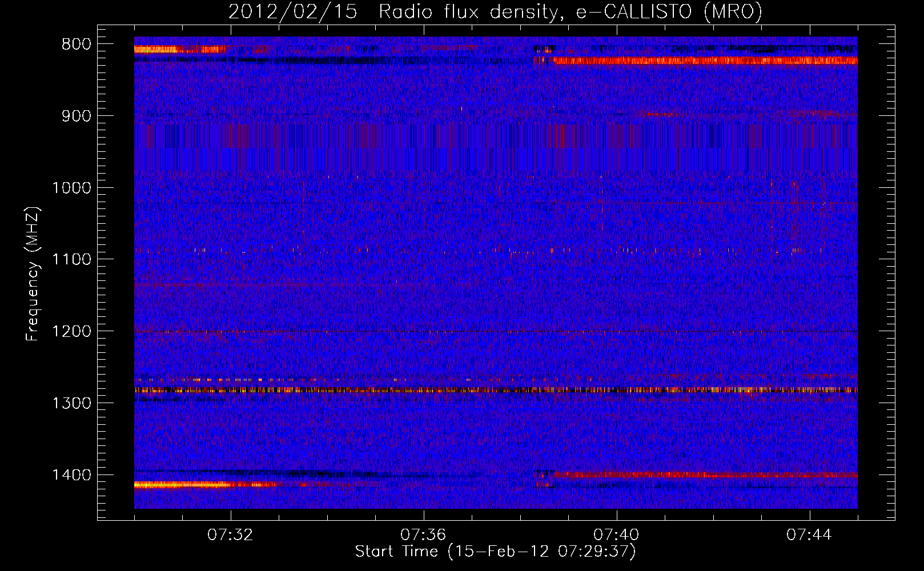Select the '900' frequency axis label
This screenshot has height=571, width=924.
pyautogui.click(x=76, y=116)
